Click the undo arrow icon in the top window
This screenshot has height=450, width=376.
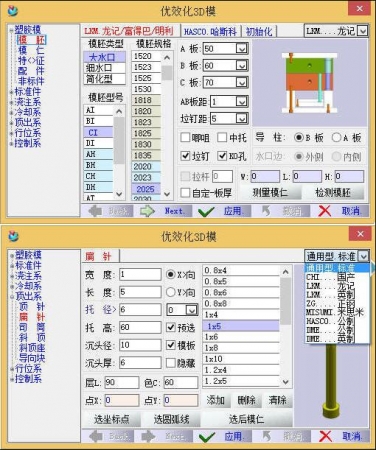tap(266, 211)
